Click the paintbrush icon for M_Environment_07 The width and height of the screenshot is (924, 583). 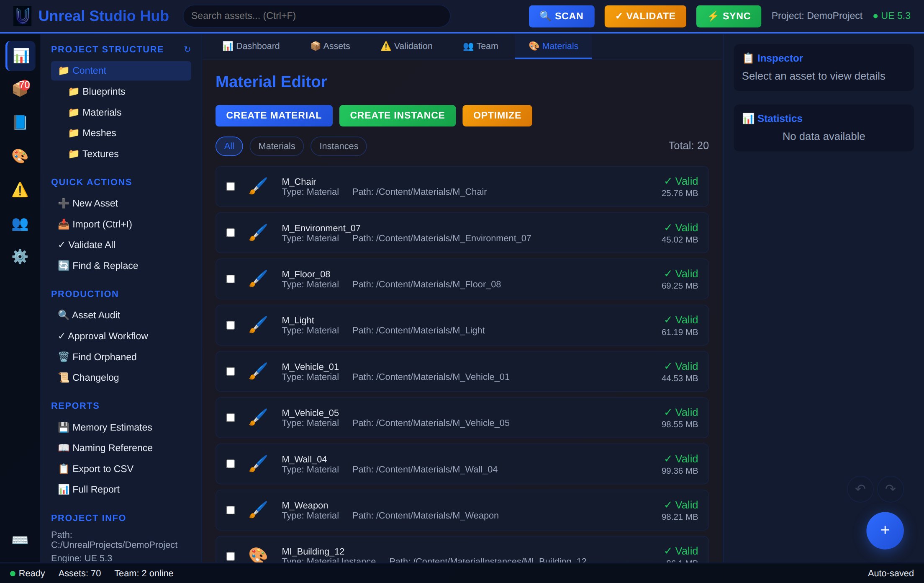pyautogui.click(x=258, y=232)
